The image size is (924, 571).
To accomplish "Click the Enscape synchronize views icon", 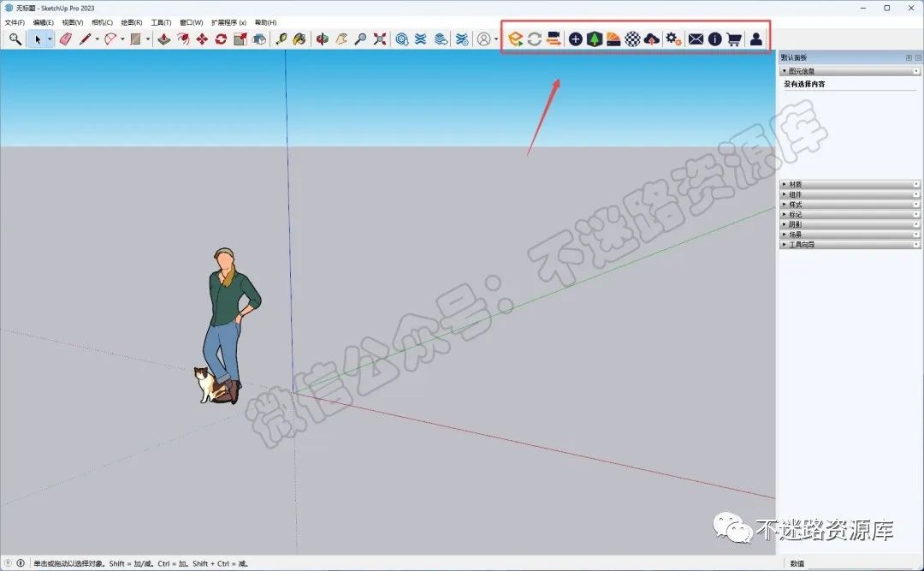I will click(x=554, y=39).
